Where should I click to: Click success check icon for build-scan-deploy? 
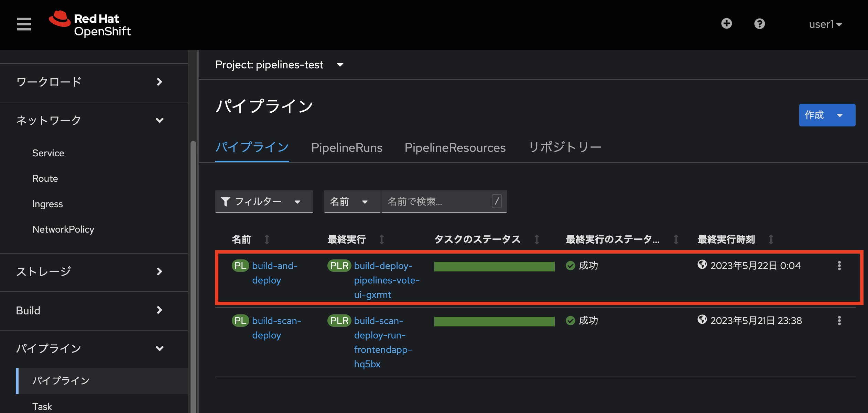click(570, 321)
